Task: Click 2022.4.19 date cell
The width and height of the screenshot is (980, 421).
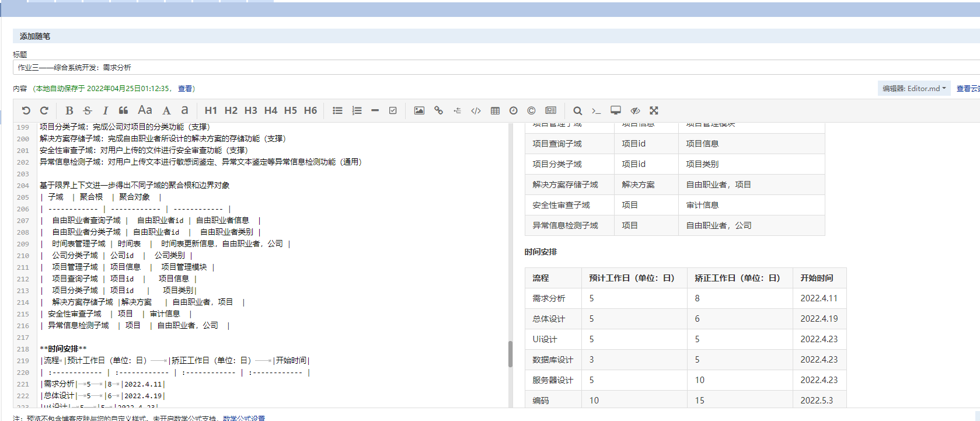Action: 819,318
